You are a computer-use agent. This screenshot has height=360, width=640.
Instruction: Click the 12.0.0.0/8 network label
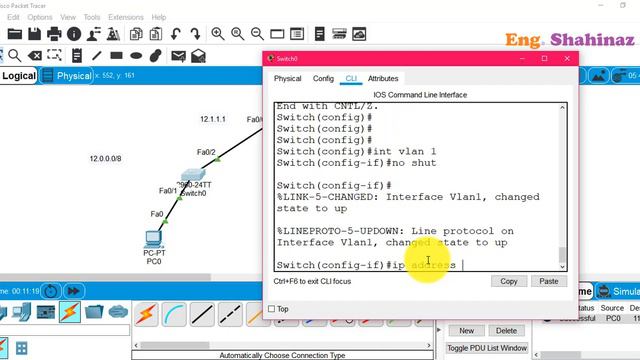coord(105,159)
